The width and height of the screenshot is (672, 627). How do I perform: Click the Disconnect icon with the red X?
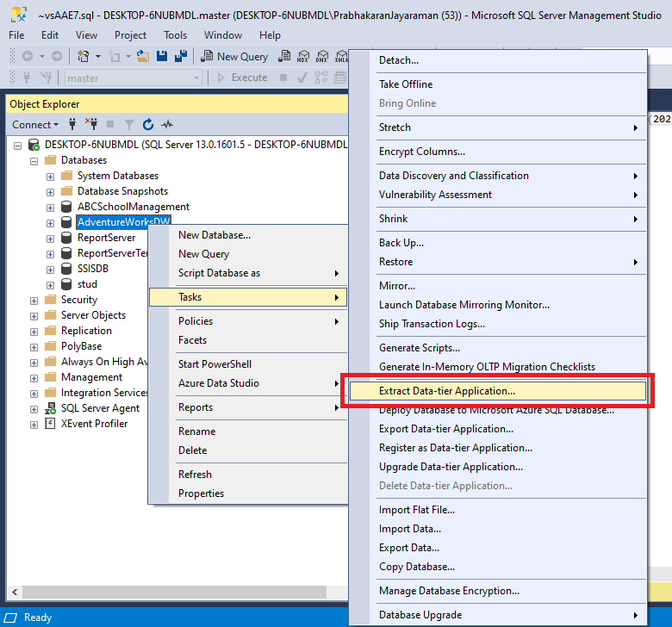point(90,124)
